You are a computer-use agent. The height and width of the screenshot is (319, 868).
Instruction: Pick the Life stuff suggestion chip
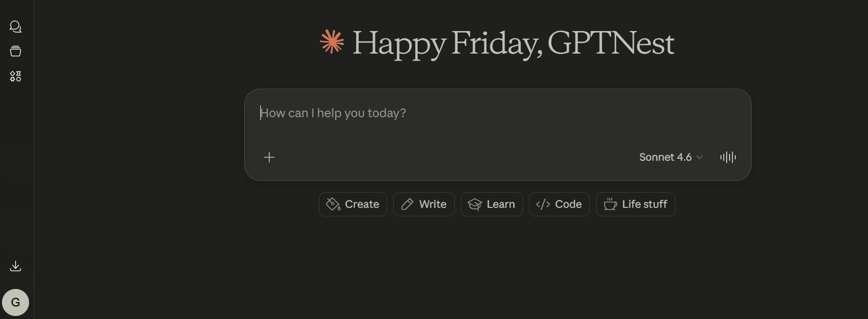tap(635, 204)
